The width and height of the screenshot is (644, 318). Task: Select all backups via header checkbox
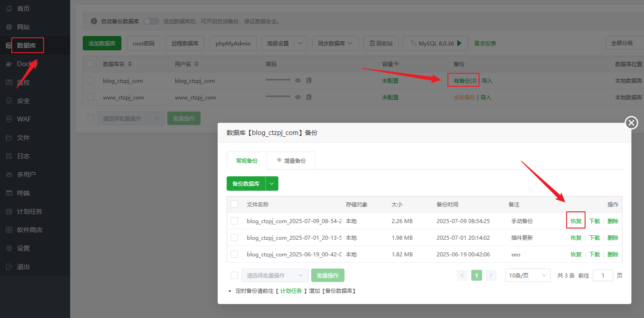(234, 204)
